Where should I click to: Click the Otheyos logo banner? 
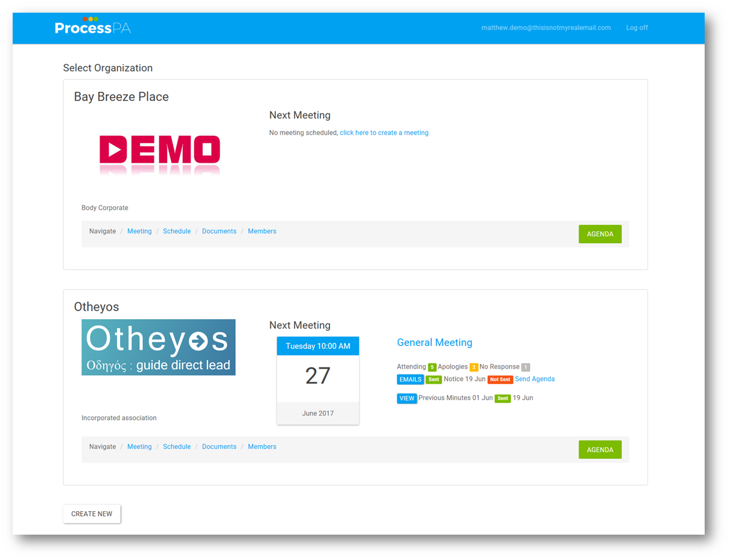tap(158, 348)
